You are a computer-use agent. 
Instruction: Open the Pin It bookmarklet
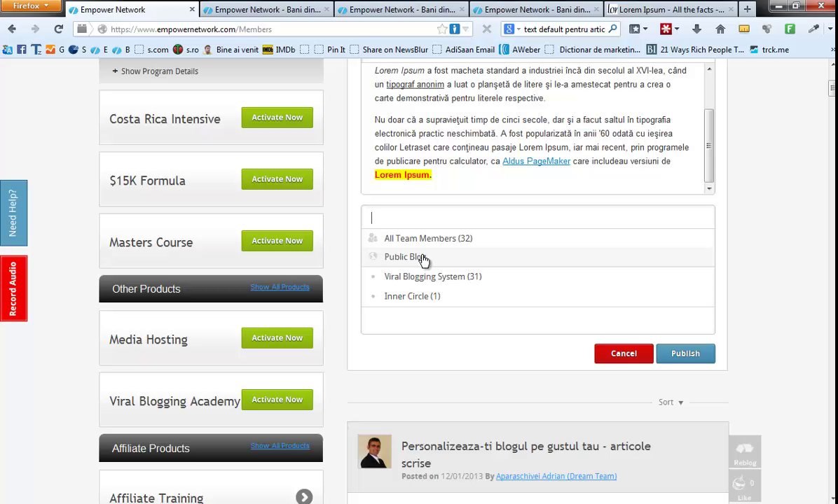(x=331, y=50)
